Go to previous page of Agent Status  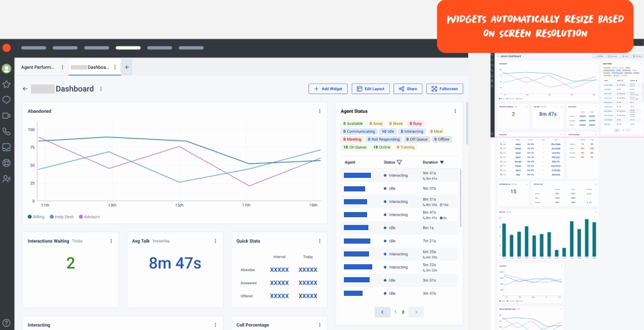(x=383, y=313)
